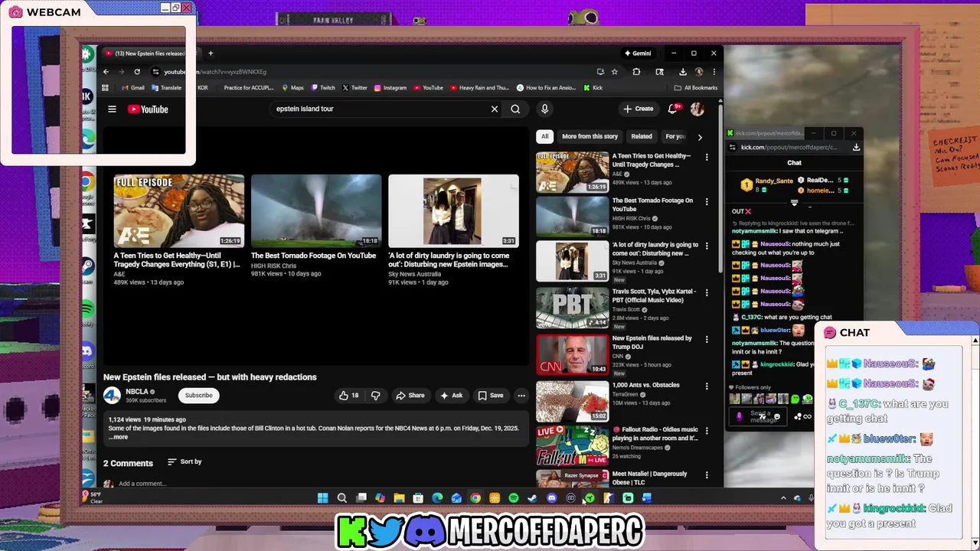Viewport: 980px width, 551px height.
Task: Open Chrome apps grid in bookmarks bar
Action: click(x=105, y=88)
